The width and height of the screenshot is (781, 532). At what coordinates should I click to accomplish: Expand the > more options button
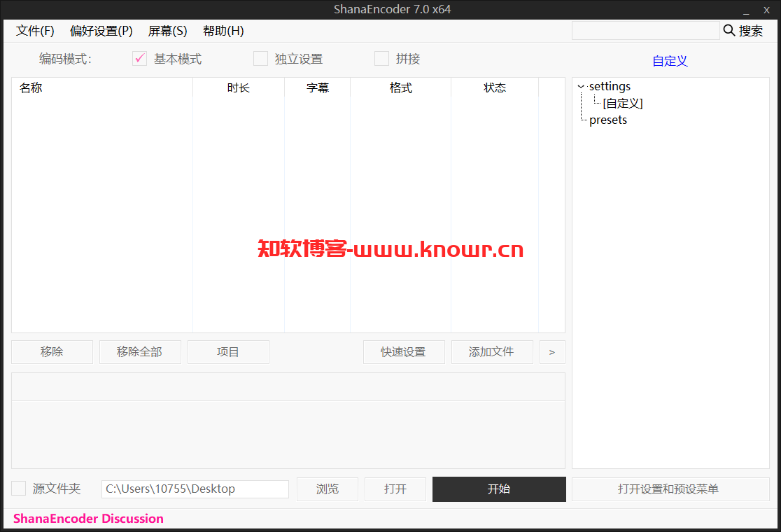(x=552, y=352)
